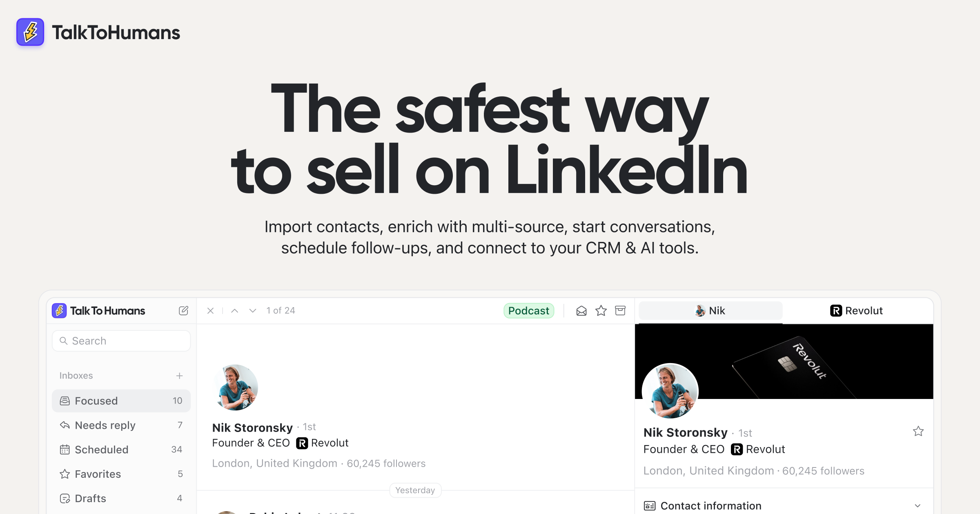This screenshot has height=514, width=980.
Task: Click the compose new message icon
Action: [x=183, y=311]
